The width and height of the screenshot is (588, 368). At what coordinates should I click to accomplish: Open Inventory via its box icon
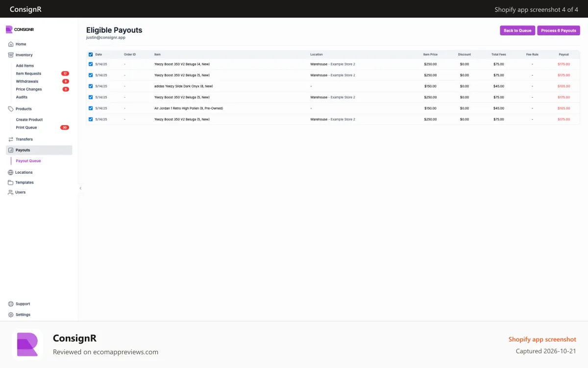pos(11,55)
